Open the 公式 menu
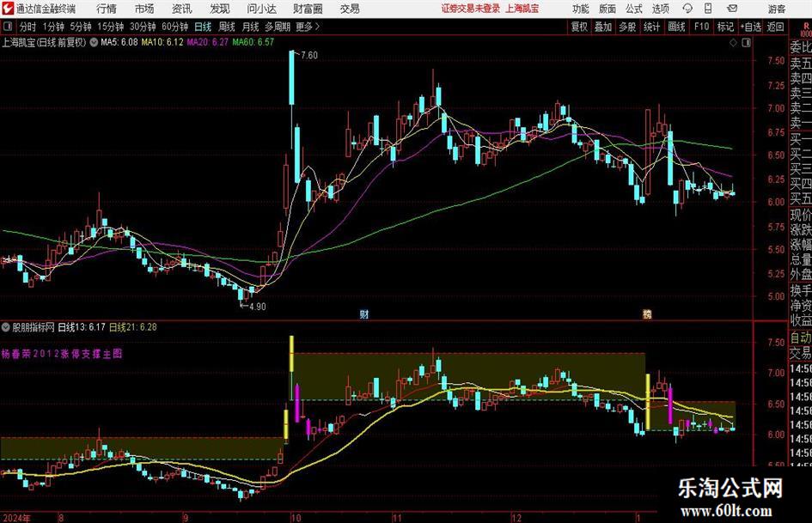The image size is (812, 523). pyautogui.click(x=634, y=9)
